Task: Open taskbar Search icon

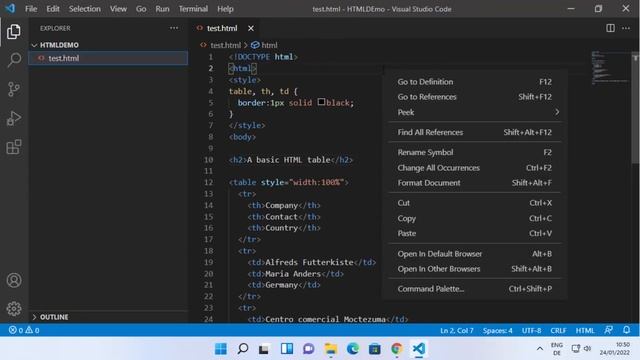Action: (x=243, y=349)
